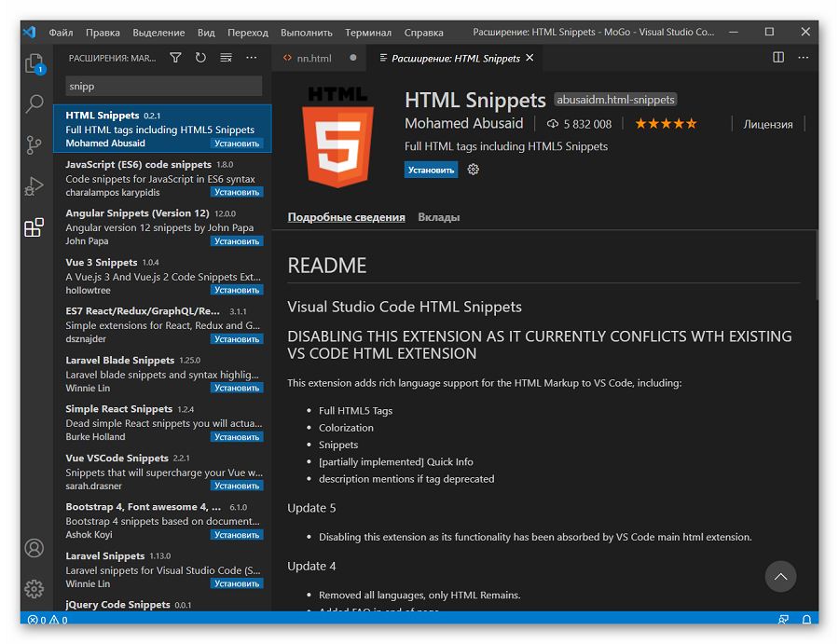The height and width of the screenshot is (644, 839).
Task: Select the Подробные сведения tab
Action: click(x=346, y=217)
